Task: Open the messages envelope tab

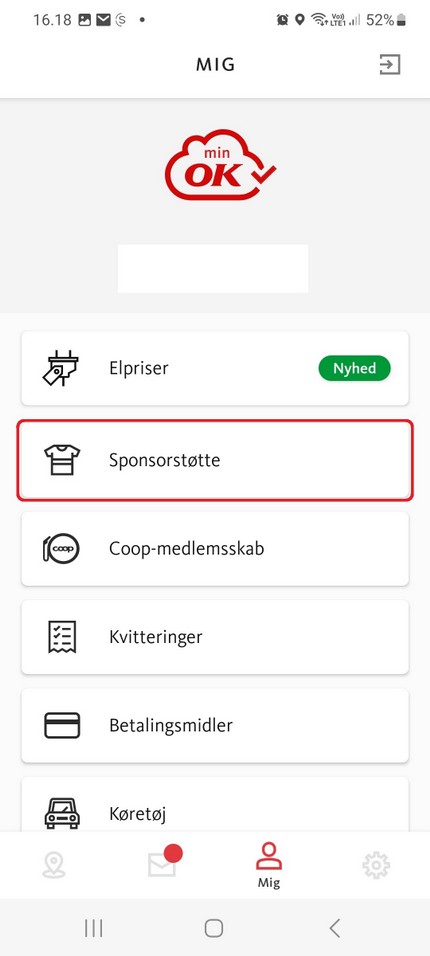Action: 162,864
